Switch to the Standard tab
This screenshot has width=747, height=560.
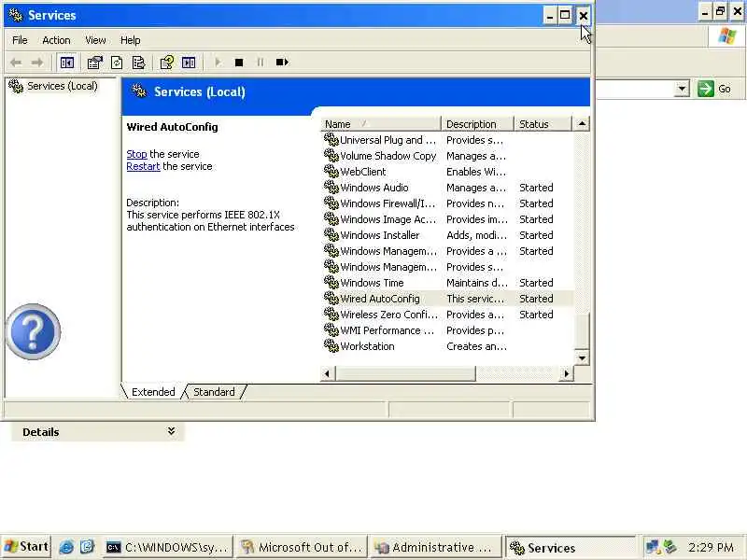(214, 392)
